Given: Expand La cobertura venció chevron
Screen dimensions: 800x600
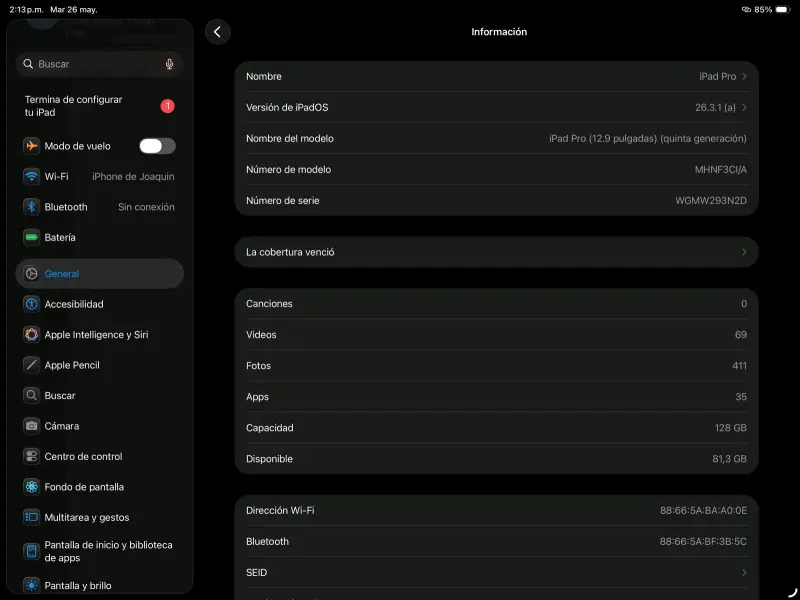Looking at the screenshot, I should 744,252.
